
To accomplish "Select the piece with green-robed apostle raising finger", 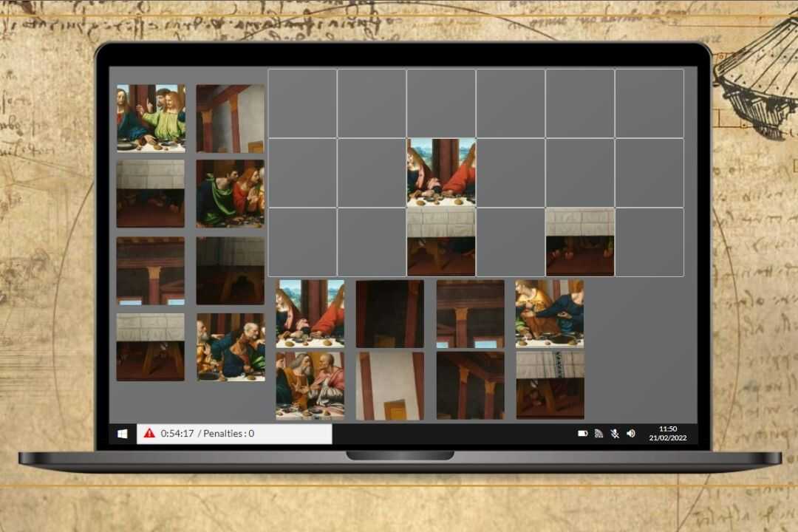I will coord(151,118).
